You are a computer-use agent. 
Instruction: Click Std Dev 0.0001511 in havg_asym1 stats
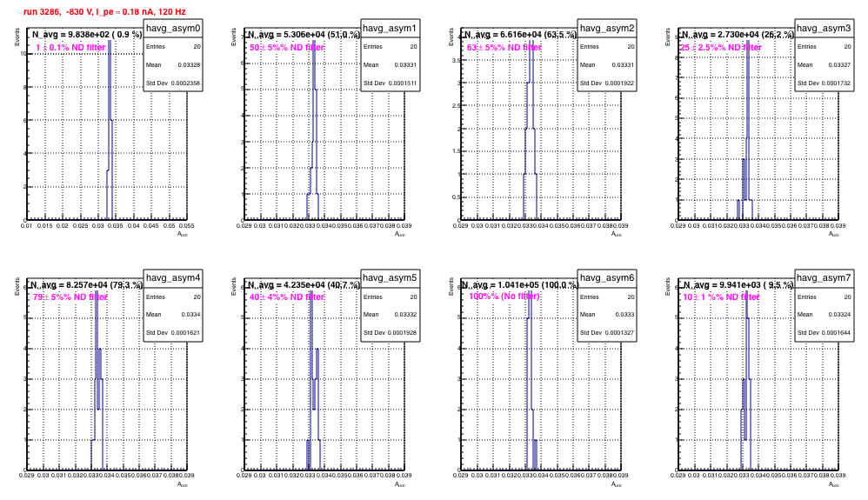click(x=390, y=83)
